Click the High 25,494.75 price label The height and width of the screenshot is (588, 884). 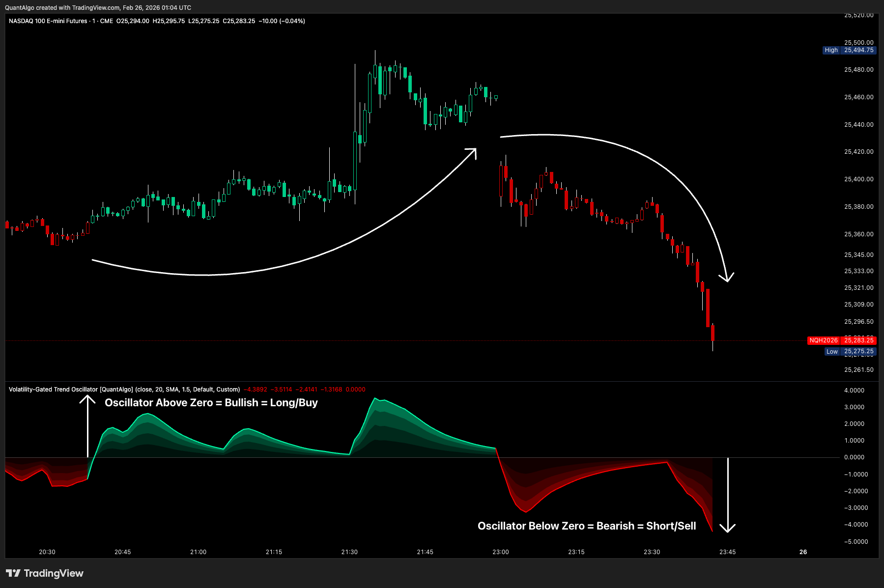click(x=849, y=50)
